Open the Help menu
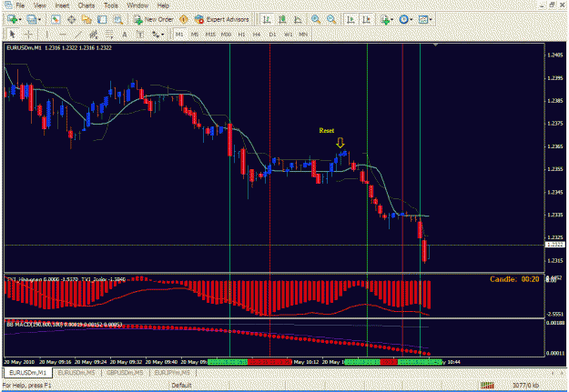The image size is (569, 392). point(163,5)
